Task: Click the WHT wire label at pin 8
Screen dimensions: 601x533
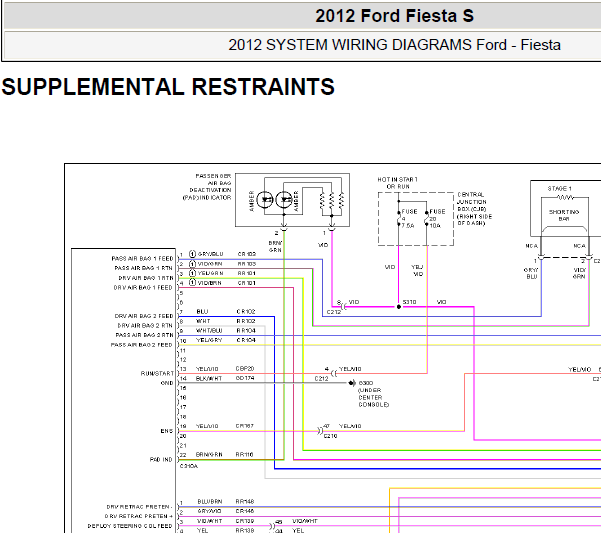Action: [203, 321]
